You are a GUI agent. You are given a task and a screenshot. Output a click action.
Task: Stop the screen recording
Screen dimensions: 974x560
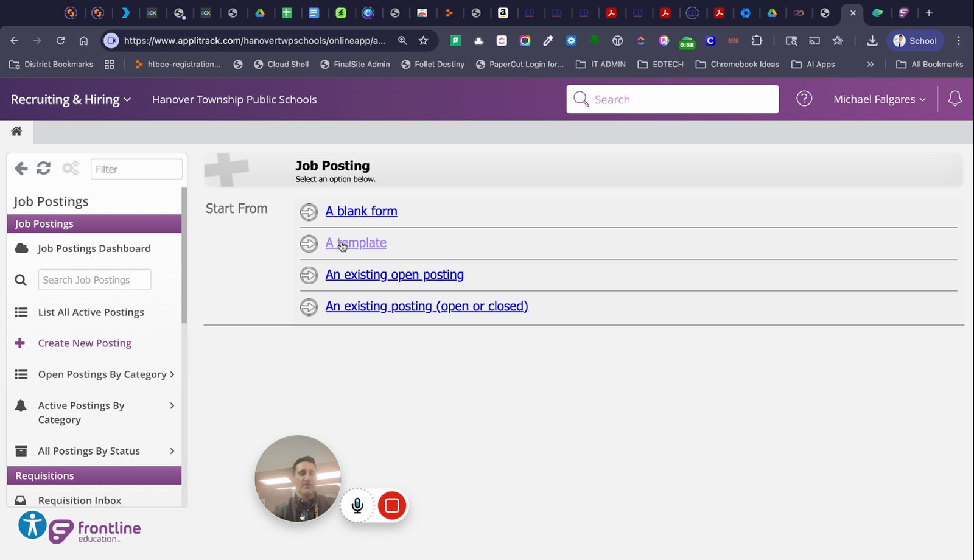click(392, 505)
